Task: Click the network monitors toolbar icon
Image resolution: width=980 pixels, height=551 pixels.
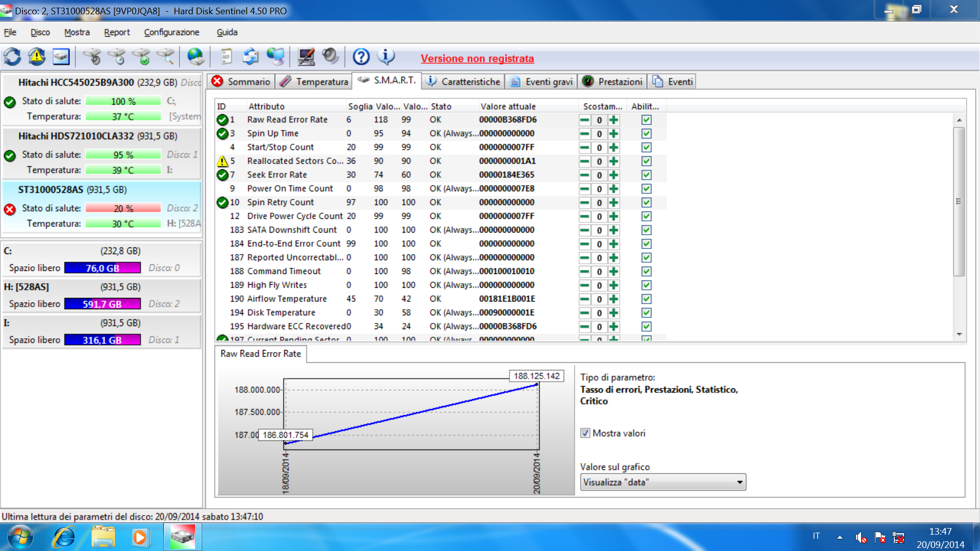Action: click(x=276, y=57)
